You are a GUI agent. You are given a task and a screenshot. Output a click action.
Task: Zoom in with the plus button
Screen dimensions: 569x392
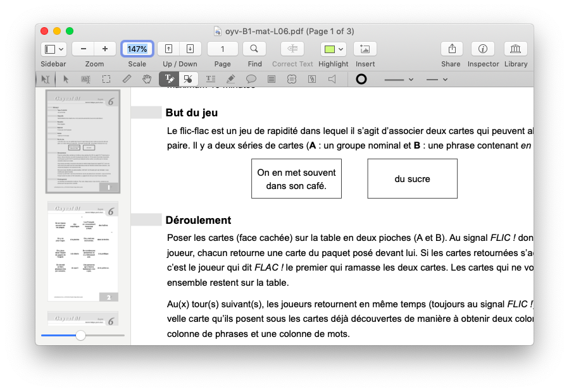pos(105,49)
